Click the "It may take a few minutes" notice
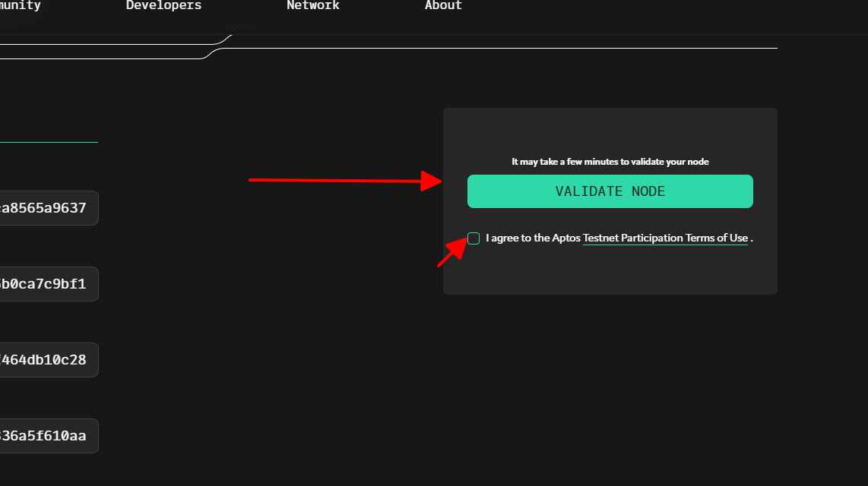Screen dimensions: 868x486 click(610, 162)
